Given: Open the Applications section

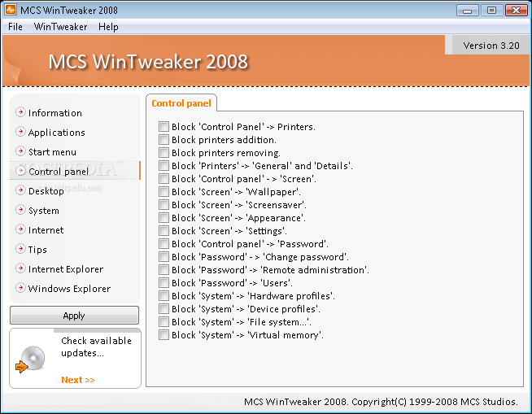Looking at the screenshot, I should click(x=57, y=133).
